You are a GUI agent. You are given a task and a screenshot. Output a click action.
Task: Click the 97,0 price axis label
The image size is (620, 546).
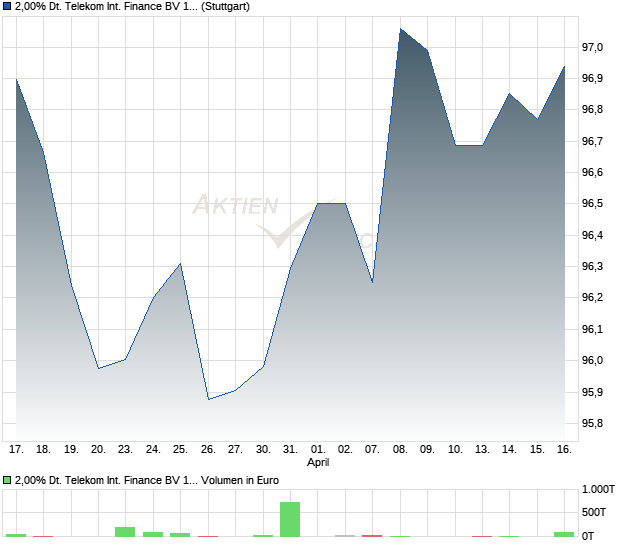[592, 47]
